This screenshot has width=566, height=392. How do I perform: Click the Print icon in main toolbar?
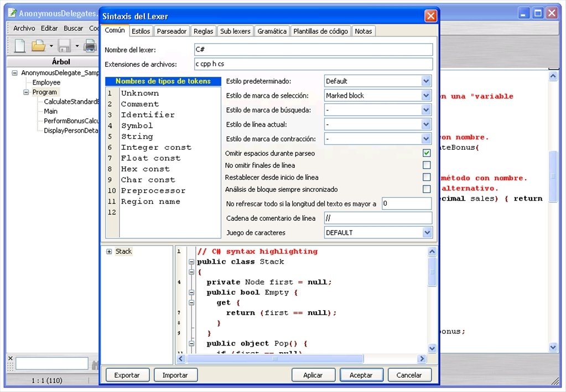pyautogui.click(x=90, y=46)
